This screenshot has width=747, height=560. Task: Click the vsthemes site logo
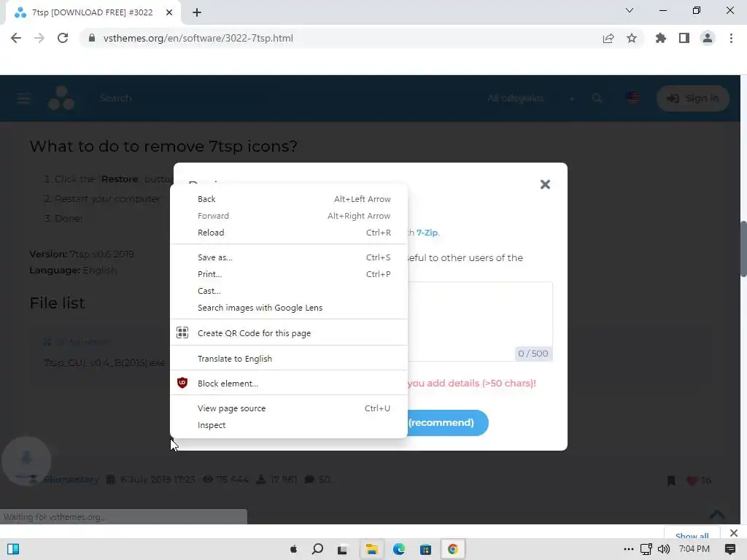[61, 98]
